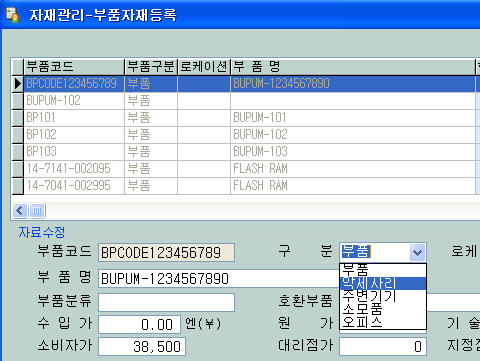Select 부품 in the dropdown list

click(383, 270)
